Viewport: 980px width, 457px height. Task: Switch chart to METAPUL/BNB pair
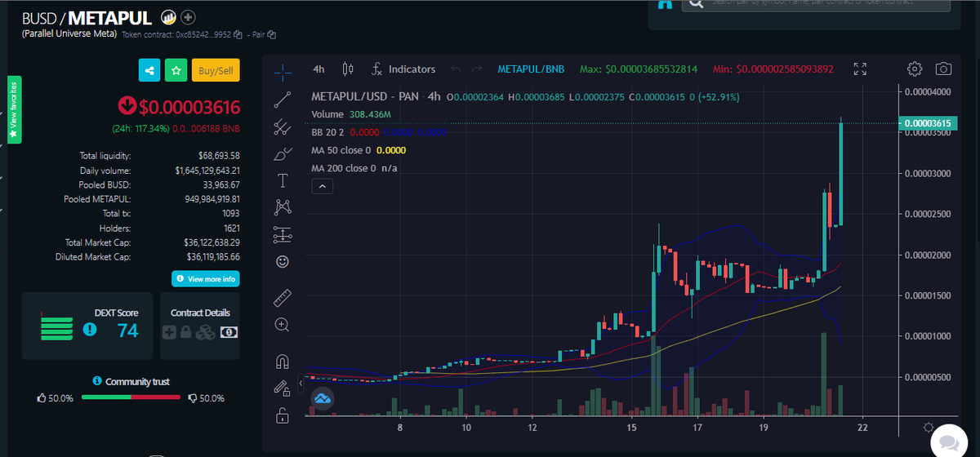[530, 69]
